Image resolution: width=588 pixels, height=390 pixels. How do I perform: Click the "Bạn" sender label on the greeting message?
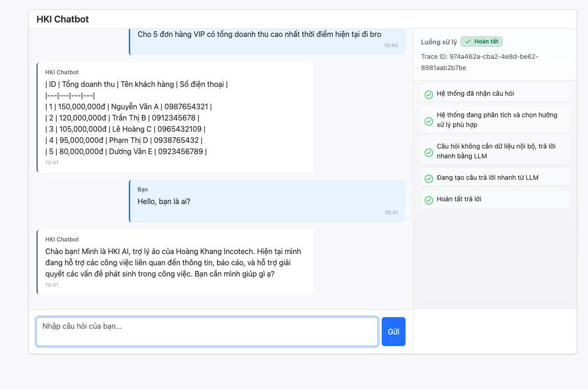click(143, 189)
